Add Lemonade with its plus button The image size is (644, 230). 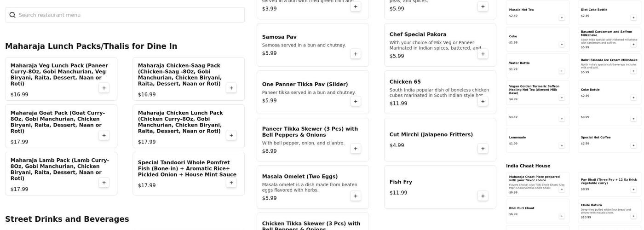pyautogui.click(x=562, y=145)
